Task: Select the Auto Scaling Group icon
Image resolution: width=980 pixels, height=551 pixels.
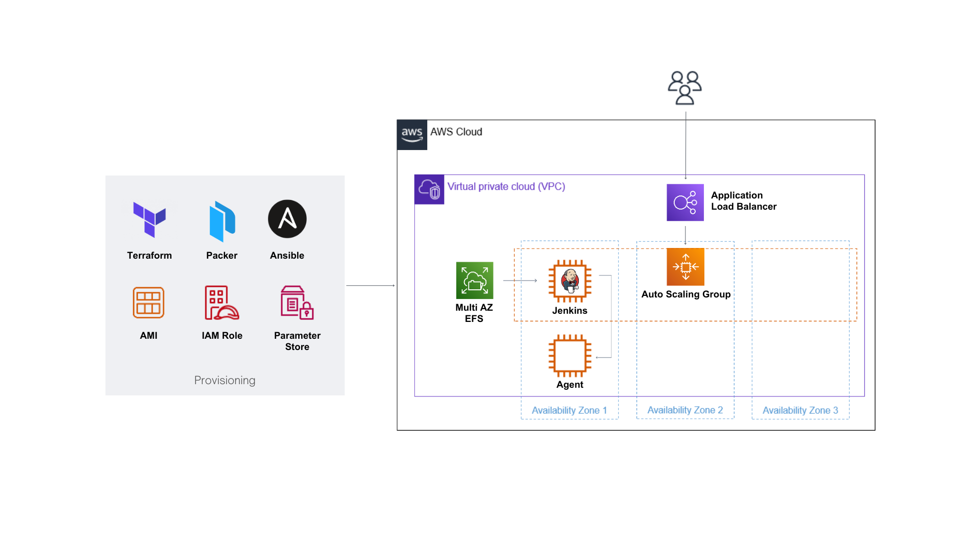Action: 685,267
